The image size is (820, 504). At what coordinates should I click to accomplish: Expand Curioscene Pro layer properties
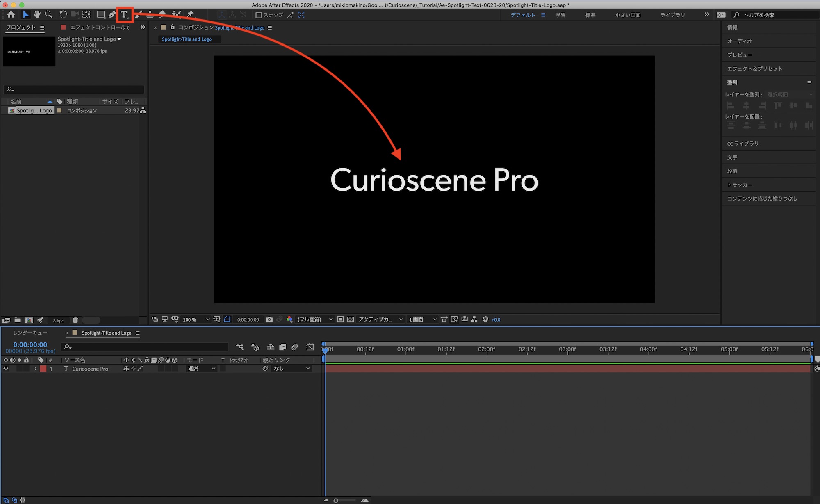click(36, 369)
